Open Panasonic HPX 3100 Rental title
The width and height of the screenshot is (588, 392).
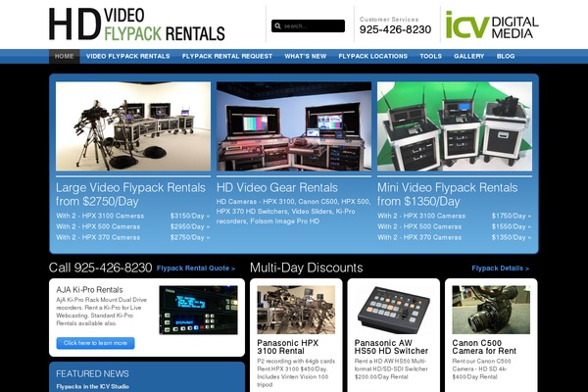pyautogui.click(x=287, y=347)
